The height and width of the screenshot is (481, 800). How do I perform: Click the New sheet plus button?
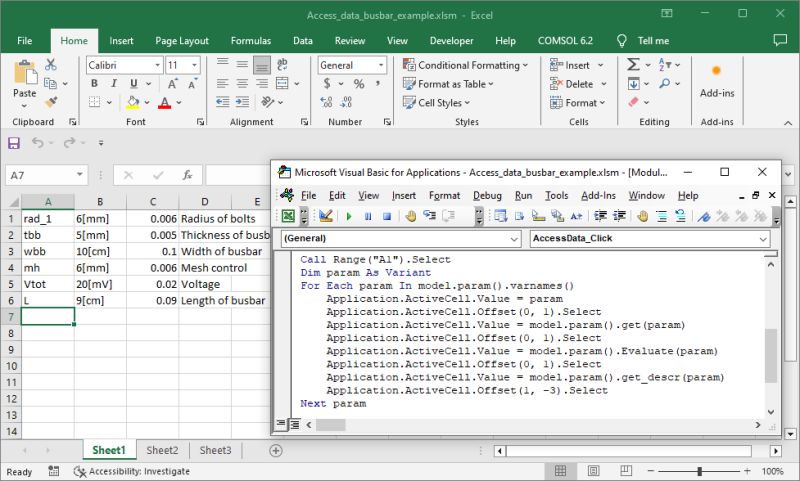[276, 450]
